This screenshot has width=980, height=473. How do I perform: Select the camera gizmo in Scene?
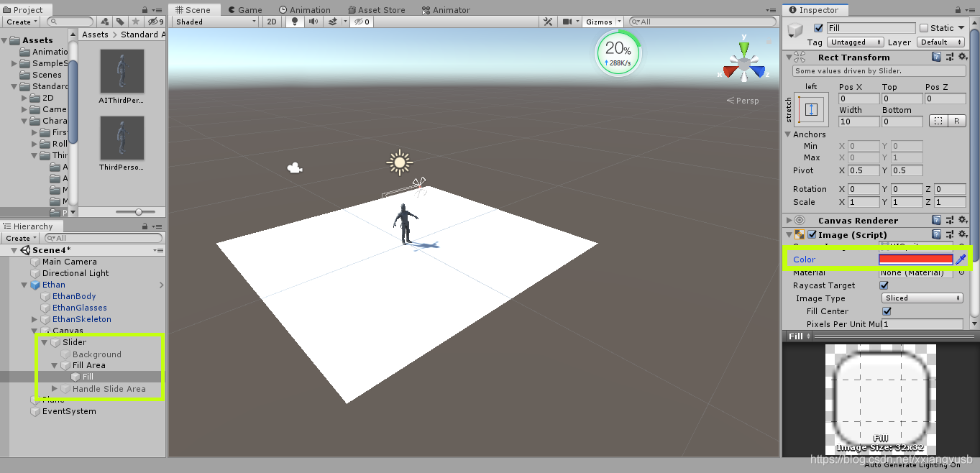tap(294, 168)
